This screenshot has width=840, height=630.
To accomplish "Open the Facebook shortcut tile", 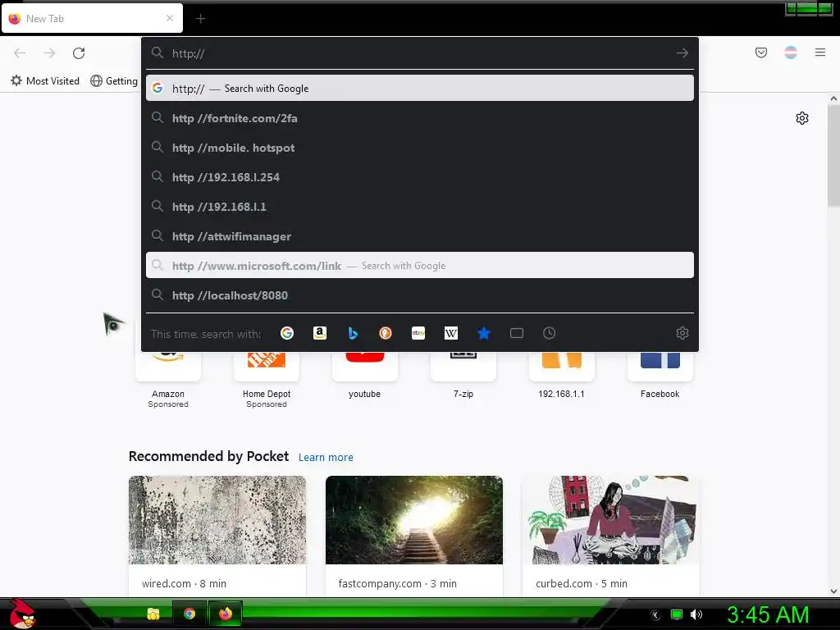I will coord(660,375).
